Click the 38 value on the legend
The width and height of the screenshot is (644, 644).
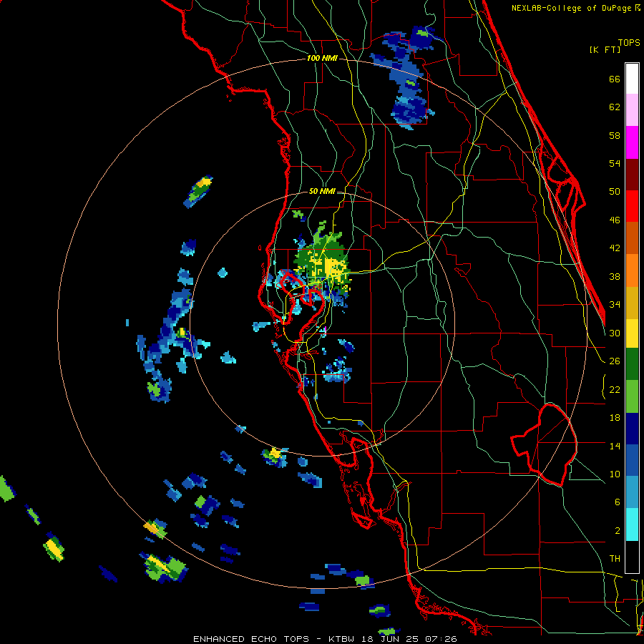615,276
